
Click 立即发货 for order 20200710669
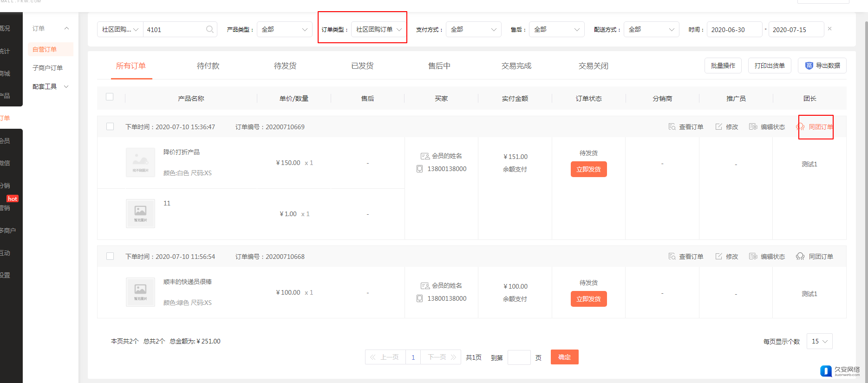pyautogui.click(x=588, y=169)
